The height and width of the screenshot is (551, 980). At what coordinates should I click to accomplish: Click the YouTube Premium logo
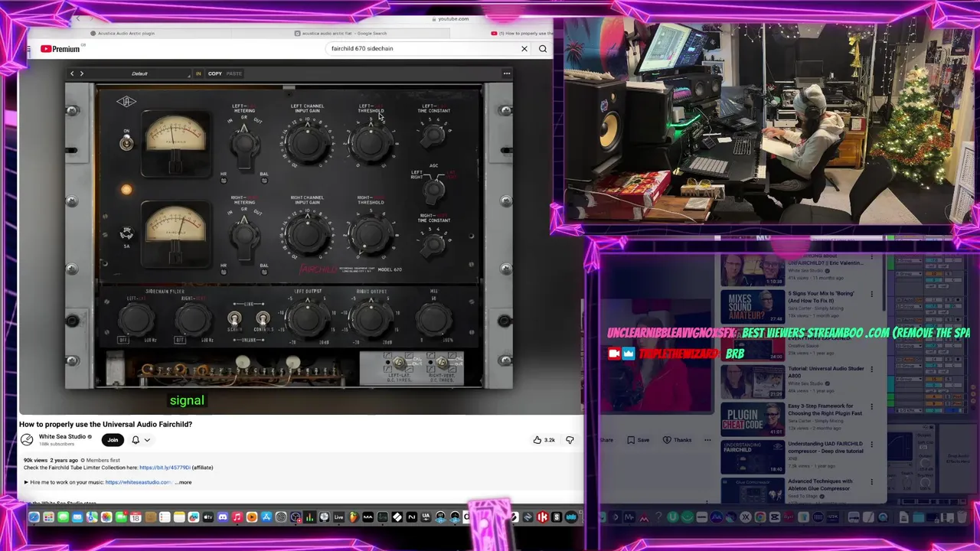60,49
